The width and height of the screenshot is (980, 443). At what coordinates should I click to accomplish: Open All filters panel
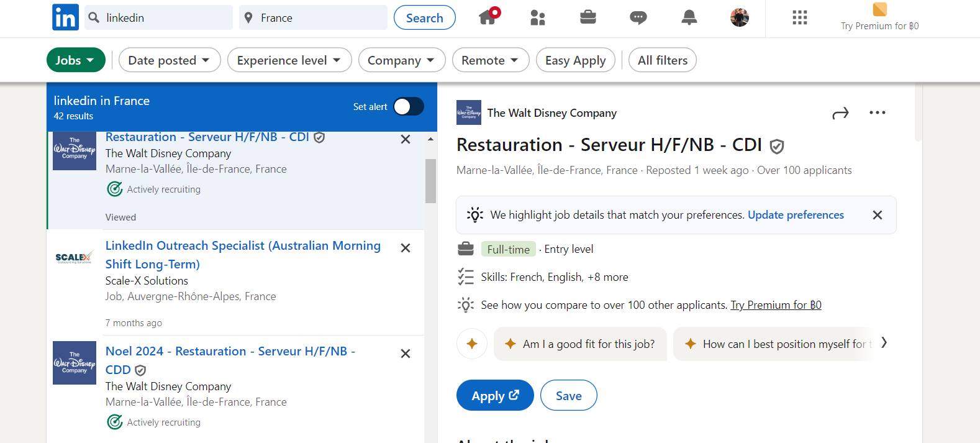663,60
